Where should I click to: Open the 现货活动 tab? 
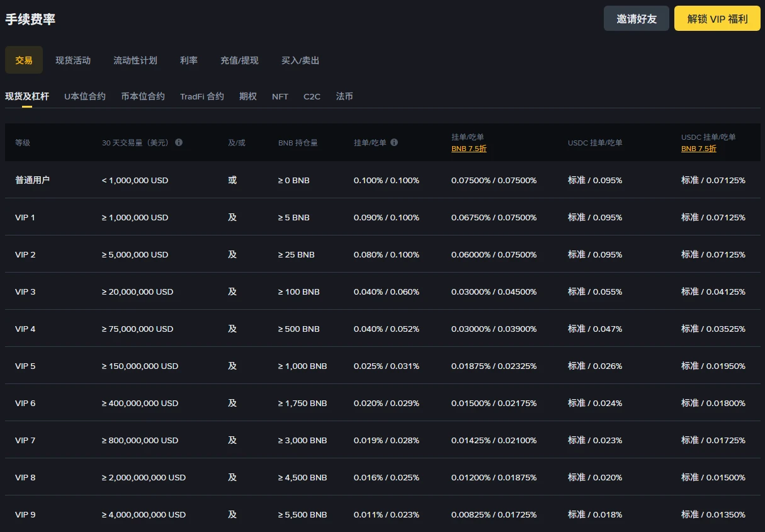point(73,60)
